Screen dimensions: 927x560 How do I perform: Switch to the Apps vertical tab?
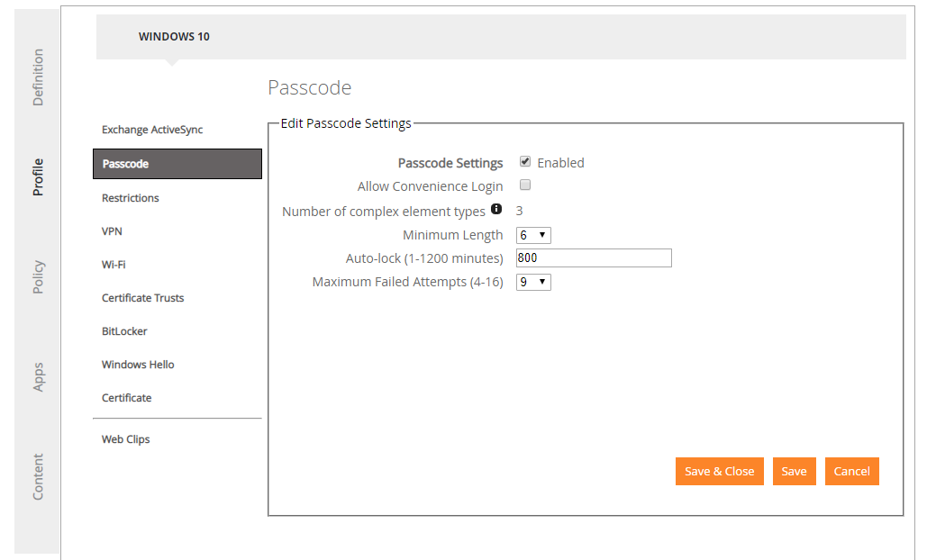point(38,377)
